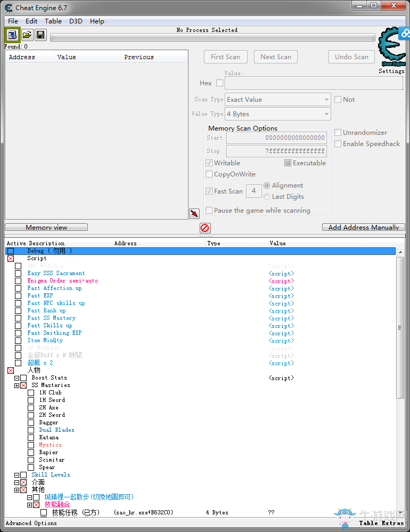The height and width of the screenshot is (532, 410).
Task: Click the Next Scan button
Action: (x=276, y=57)
